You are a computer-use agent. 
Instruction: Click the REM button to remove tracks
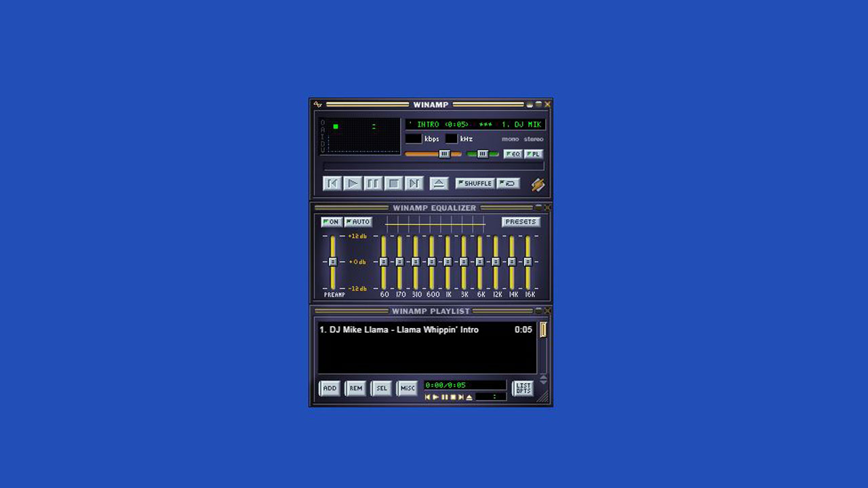tap(355, 388)
